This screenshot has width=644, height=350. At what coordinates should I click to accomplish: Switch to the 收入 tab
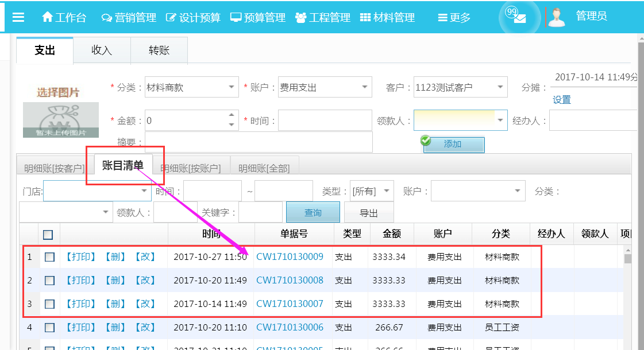(102, 50)
